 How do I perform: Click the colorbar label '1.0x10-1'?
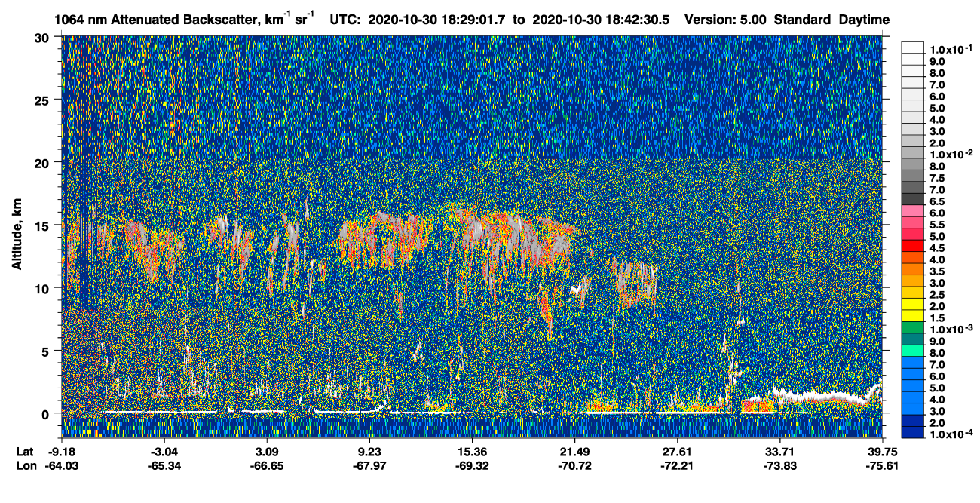pos(950,48)
